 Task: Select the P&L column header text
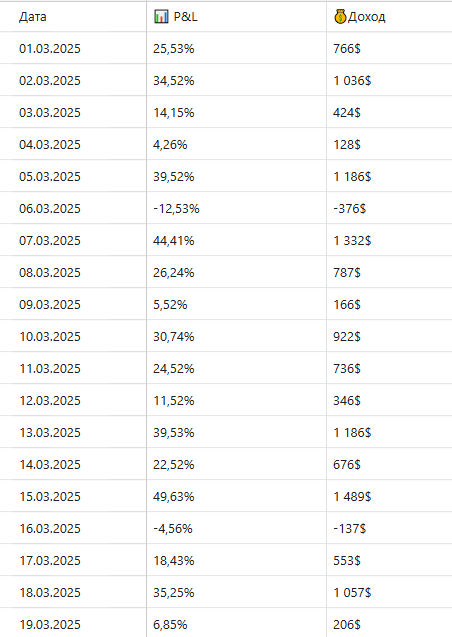click(x=186, y=17)
